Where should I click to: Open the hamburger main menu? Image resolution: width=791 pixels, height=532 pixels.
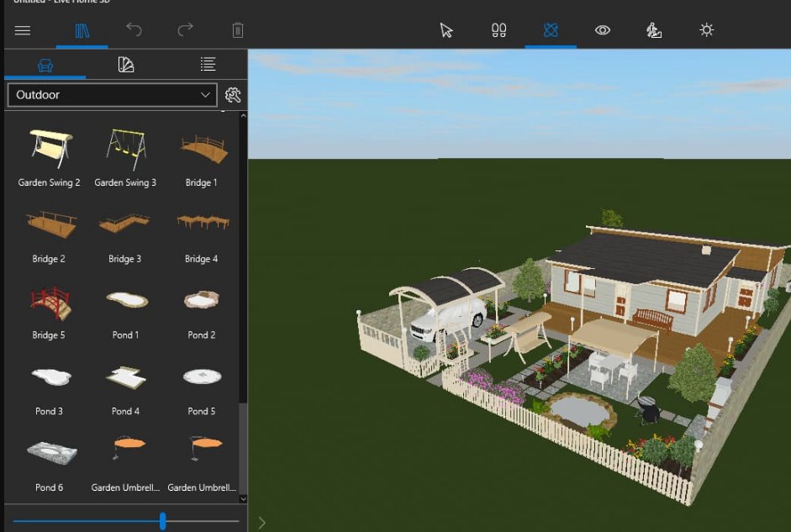[23, 30]
